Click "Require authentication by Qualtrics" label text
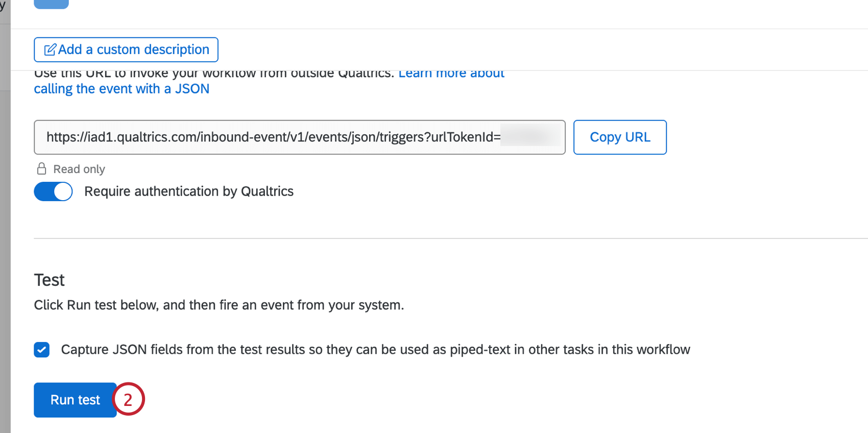Image resolution: width=868 pixels, height=433 pixels. point(189,191)
